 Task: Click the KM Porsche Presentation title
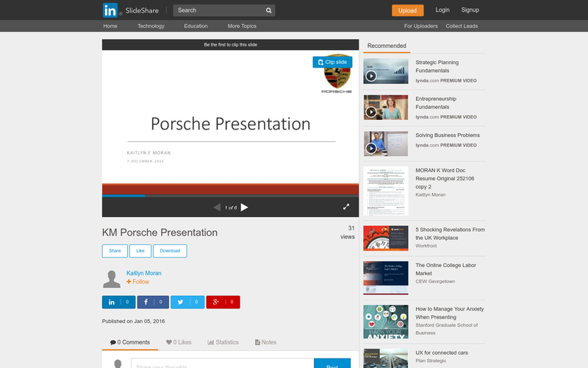pyautogui.click(x=159, y=233)
